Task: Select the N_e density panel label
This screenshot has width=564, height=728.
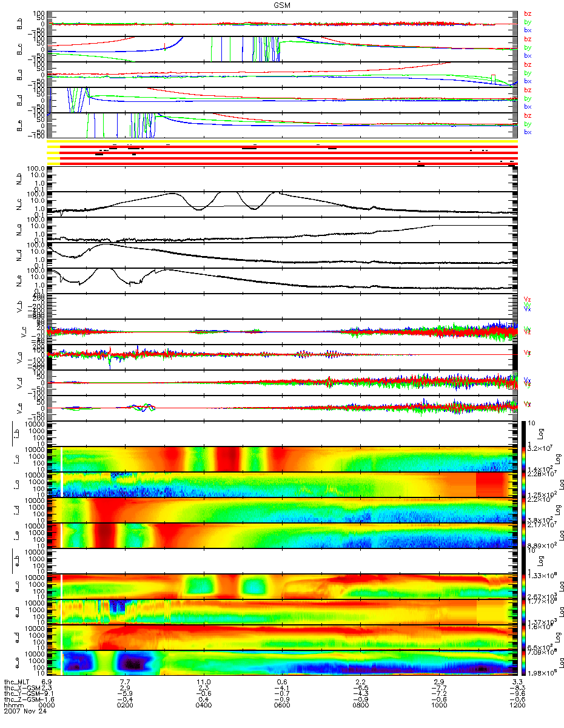Action: coord(19,281)
